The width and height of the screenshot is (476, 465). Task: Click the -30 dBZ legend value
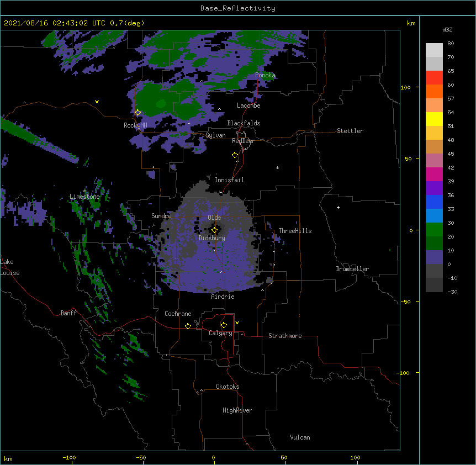coord(452,292)
